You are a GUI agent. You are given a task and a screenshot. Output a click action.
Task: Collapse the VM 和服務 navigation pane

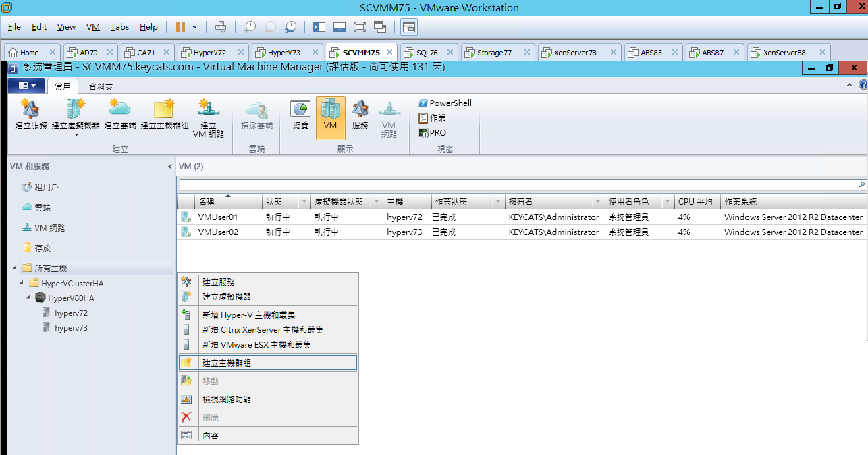click(x=169, y=166)
